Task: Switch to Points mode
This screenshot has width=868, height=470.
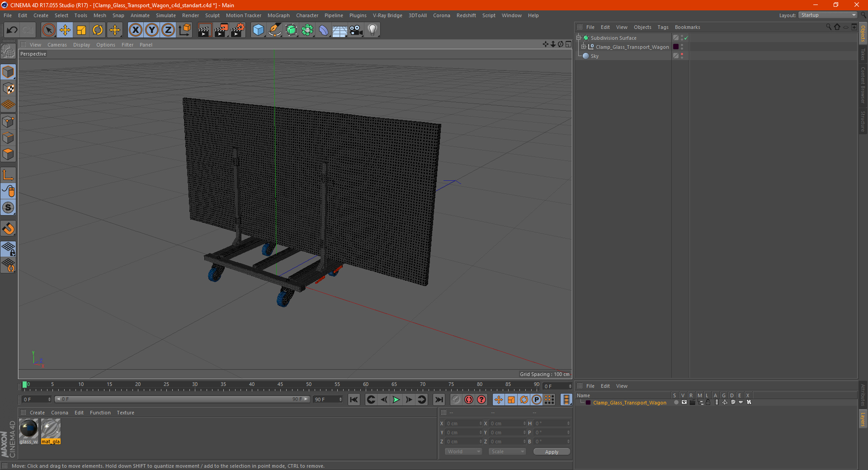Action: (x=8, y=122)
